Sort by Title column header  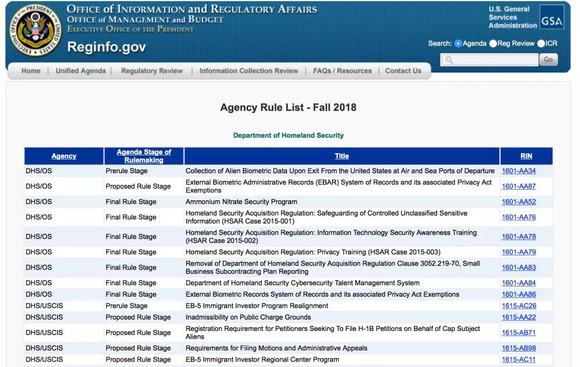pos(342,156)
